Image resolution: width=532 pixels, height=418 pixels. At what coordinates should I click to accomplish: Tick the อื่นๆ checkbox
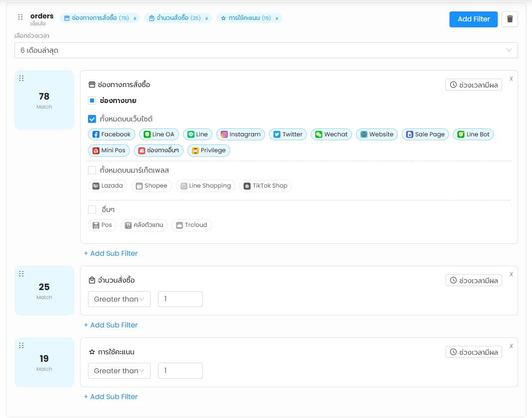coord(92,209)
